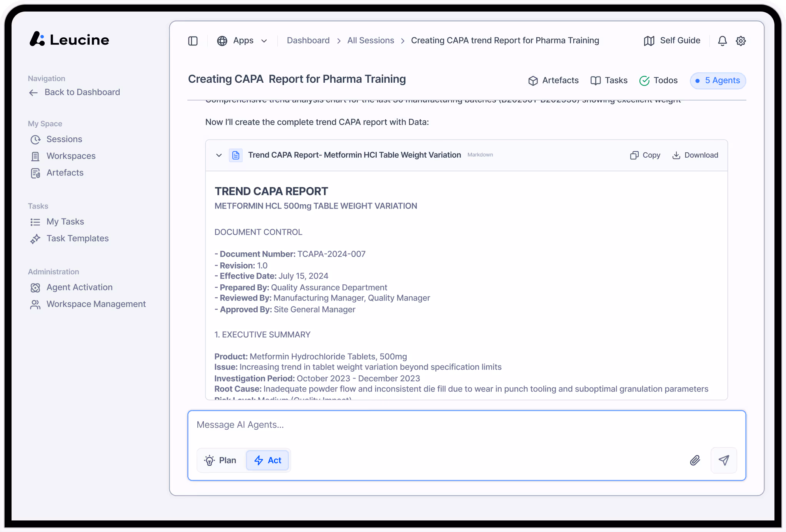The width and height of the screenshot is (786, 532).
Task: Switch to Plan mode
Action: pyautogui.click(x=221, y=460)
